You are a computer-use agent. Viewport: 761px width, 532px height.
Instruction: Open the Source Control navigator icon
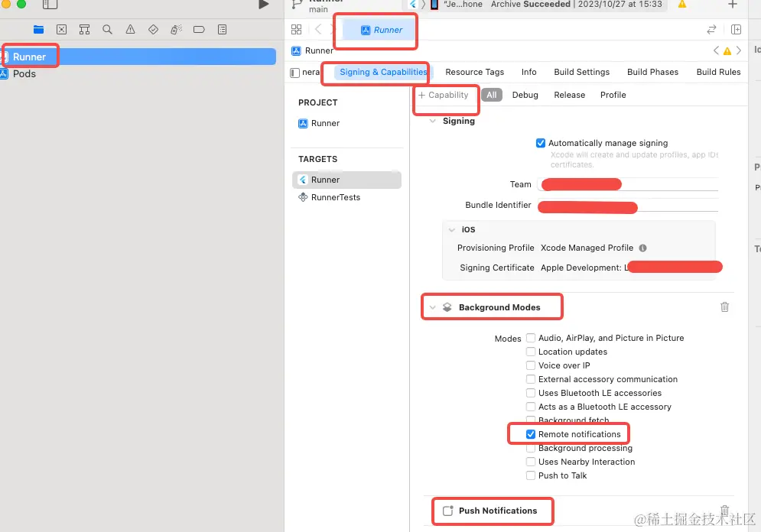(x=62, y=30)
